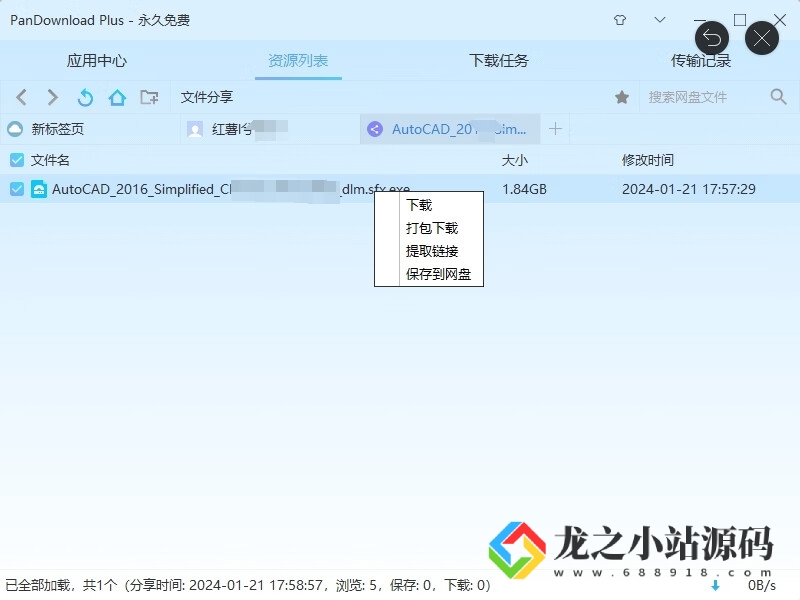
Task: Create a new folder
Action: point(149,97)
